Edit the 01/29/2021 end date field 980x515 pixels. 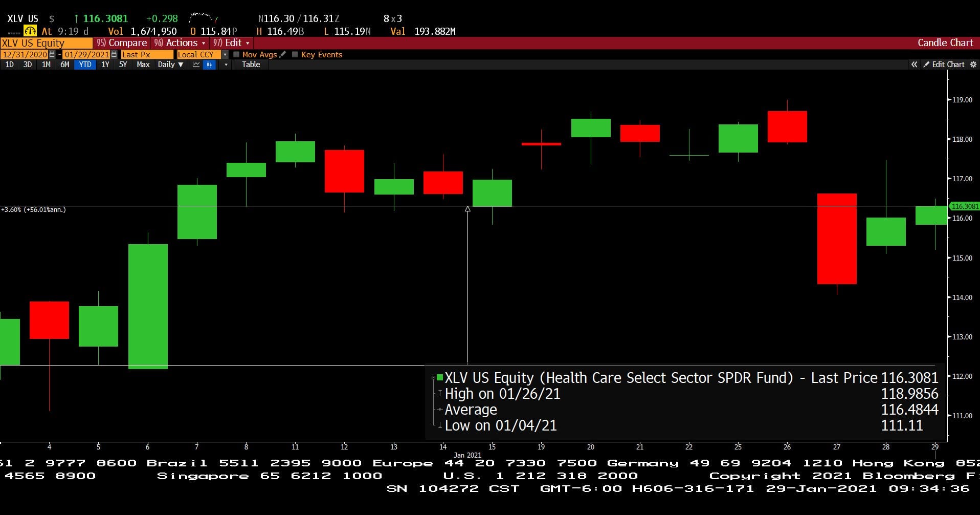(86, 54)
